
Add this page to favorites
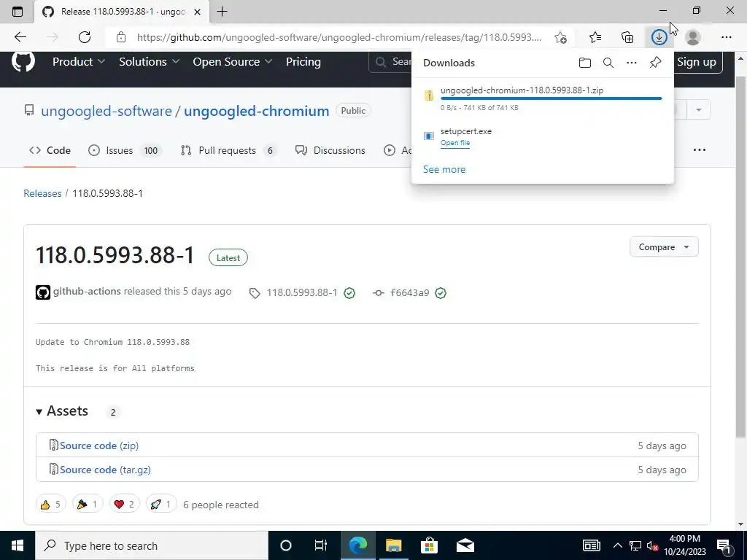[x=561, y=37]
